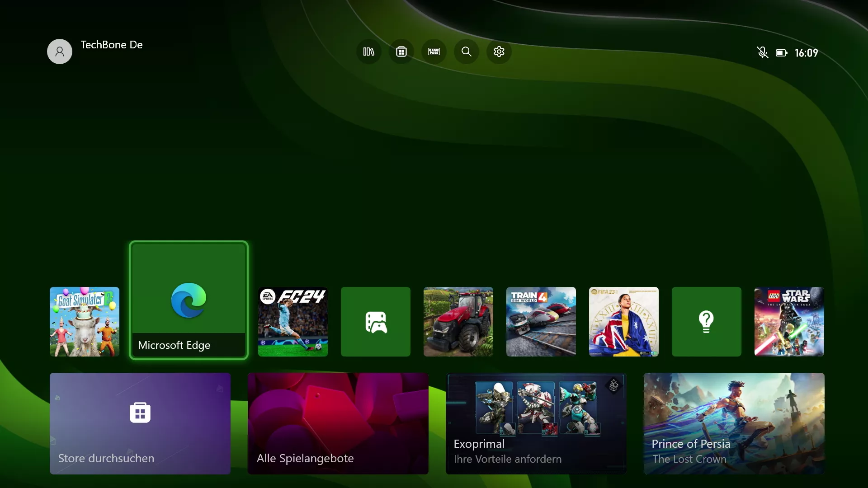Open My games & apps library icon
868x488 pixels.
369,52
